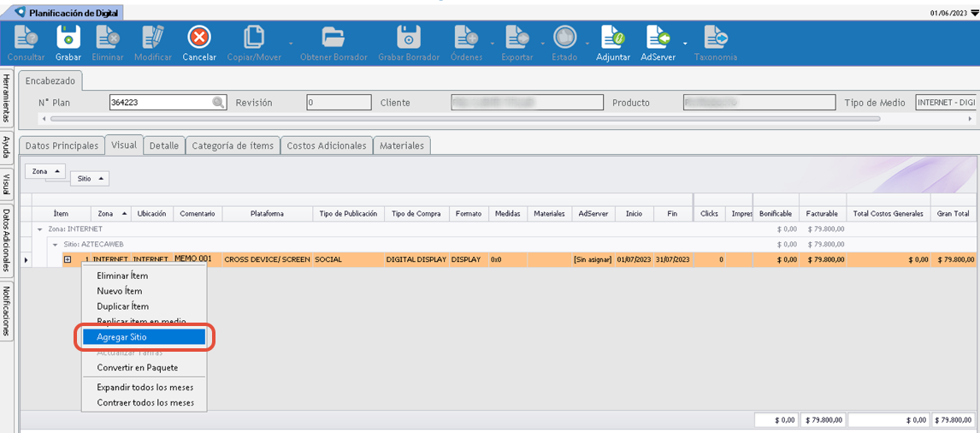980x433 pixels.
Task: Click the Copiar/Mover toolbar icon
Action: point(254,39)
